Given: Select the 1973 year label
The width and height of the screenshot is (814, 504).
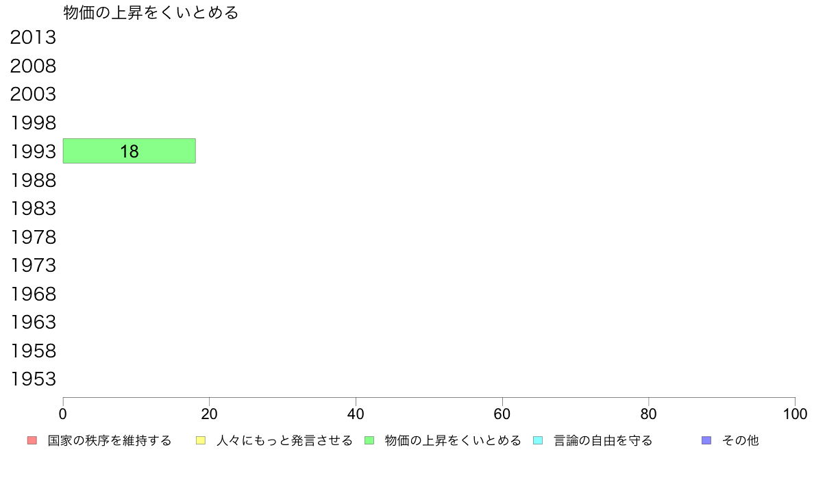Looking at the screenshot, I should click(33, 265).
